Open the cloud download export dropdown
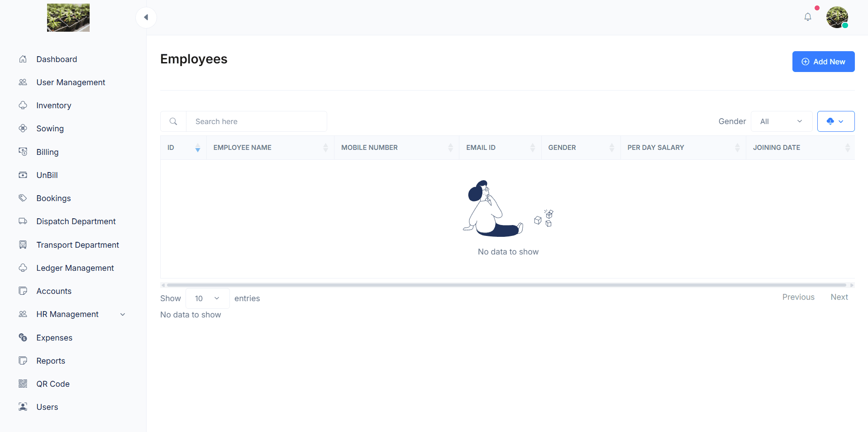The height and width of the screenshot is (432, 868). click(x=835, y=121)
